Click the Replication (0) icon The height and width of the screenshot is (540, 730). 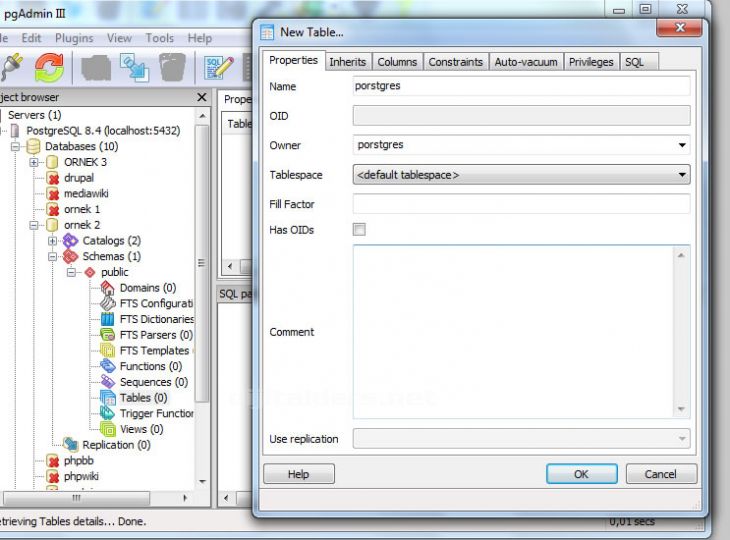pos(71,445)
